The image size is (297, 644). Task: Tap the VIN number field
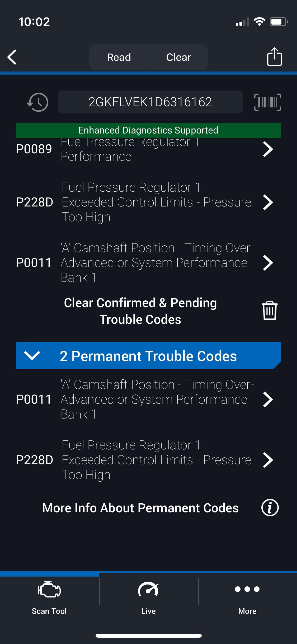click(150, 102)
